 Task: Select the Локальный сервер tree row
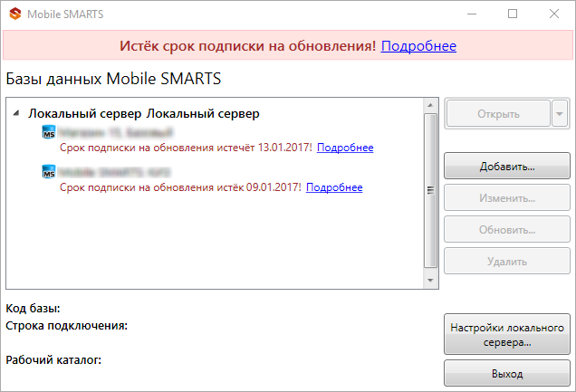(x=144, y=113)
